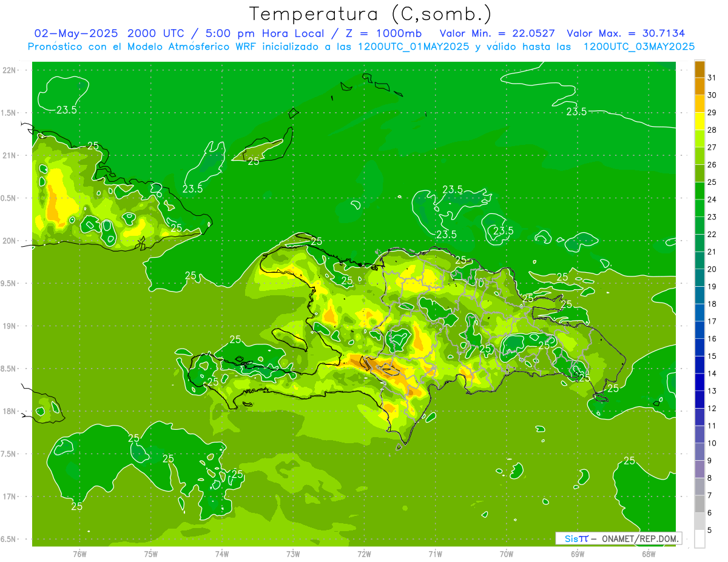Click the longitude label '69W'
Image resolution: width=728 pixels, height=562 pixels.
click(x=578, y=554)
